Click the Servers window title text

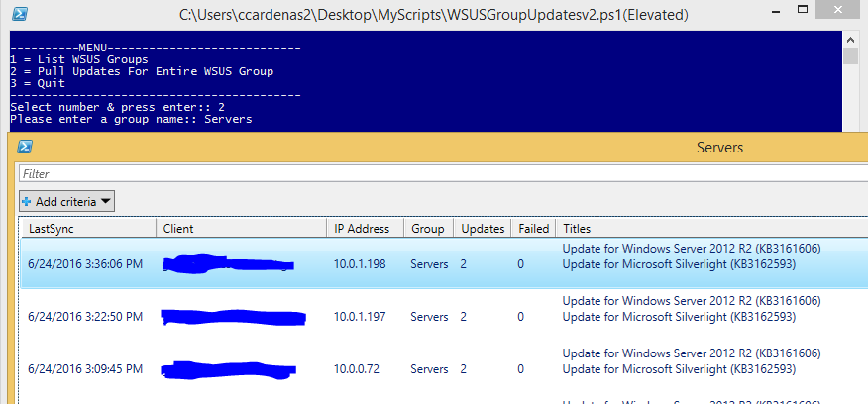click(719, 148)
